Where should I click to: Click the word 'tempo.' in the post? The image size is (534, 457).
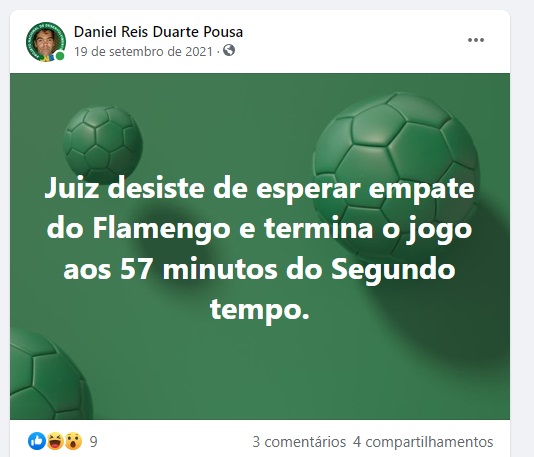pyautogui.click(x=260, y=311)
